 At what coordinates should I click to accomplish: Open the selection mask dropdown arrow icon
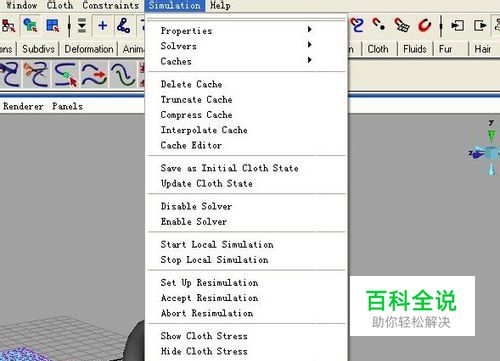coord(82,26)
